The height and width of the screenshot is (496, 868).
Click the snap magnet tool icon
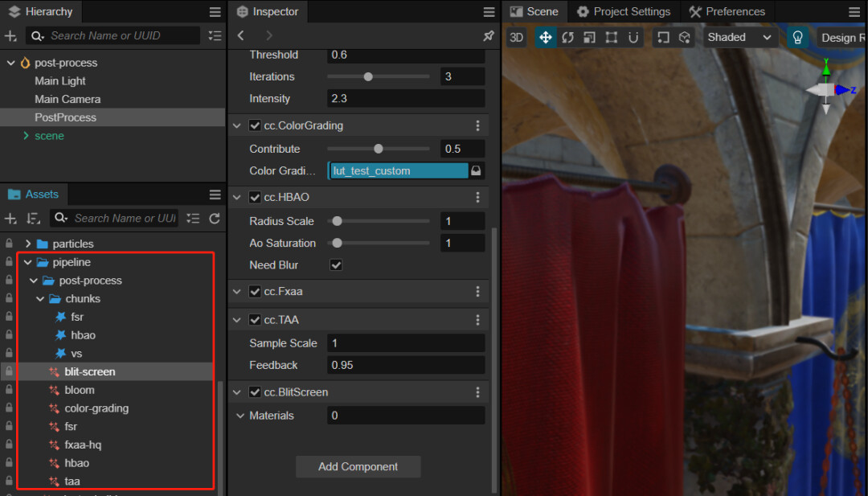click(633, 38)
